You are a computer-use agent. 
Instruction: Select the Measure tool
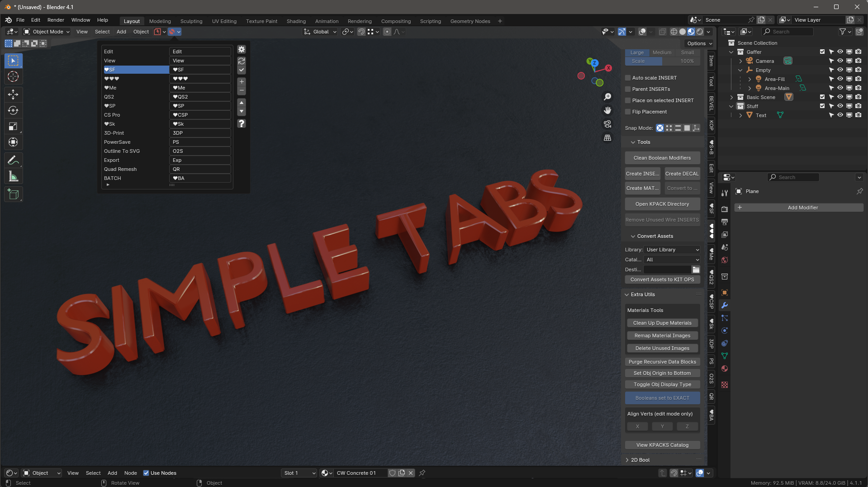click(13, 176)
